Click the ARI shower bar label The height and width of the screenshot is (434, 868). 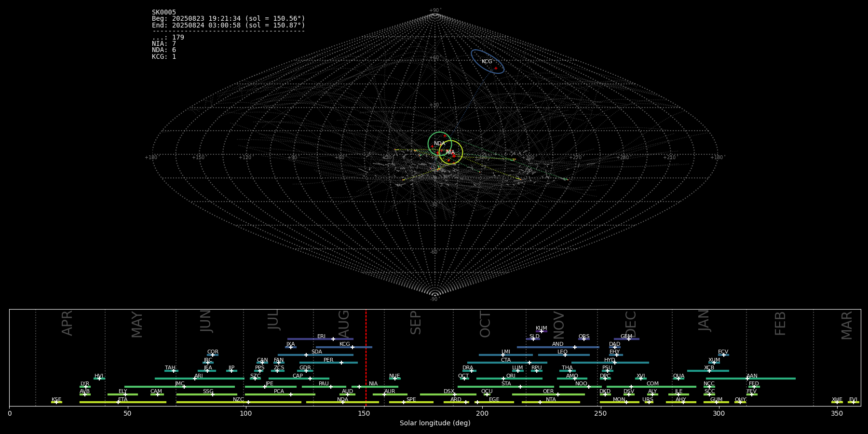(x=198, y=376)
